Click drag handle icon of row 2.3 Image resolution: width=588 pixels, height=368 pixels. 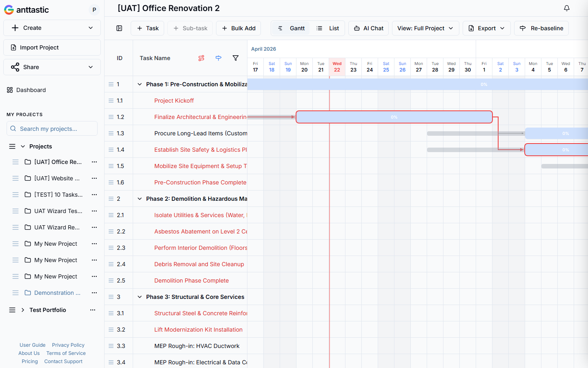(111, 248)
